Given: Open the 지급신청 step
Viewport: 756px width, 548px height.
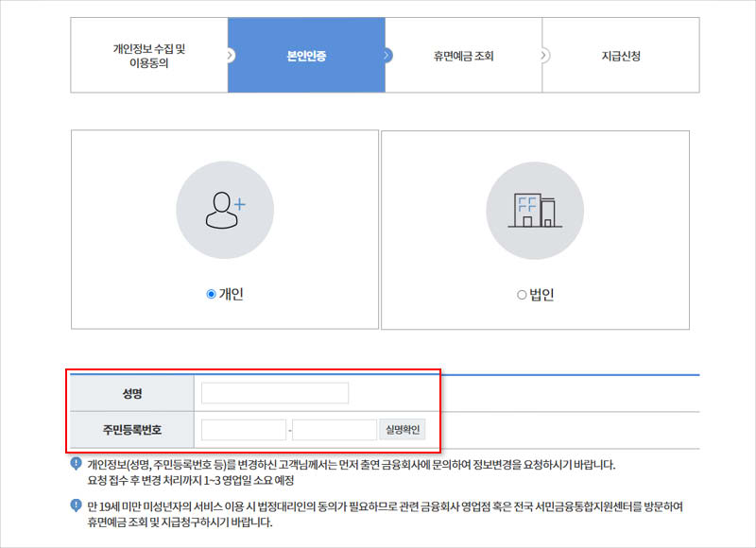Looking at the screenshot, I should coord(620,55).
